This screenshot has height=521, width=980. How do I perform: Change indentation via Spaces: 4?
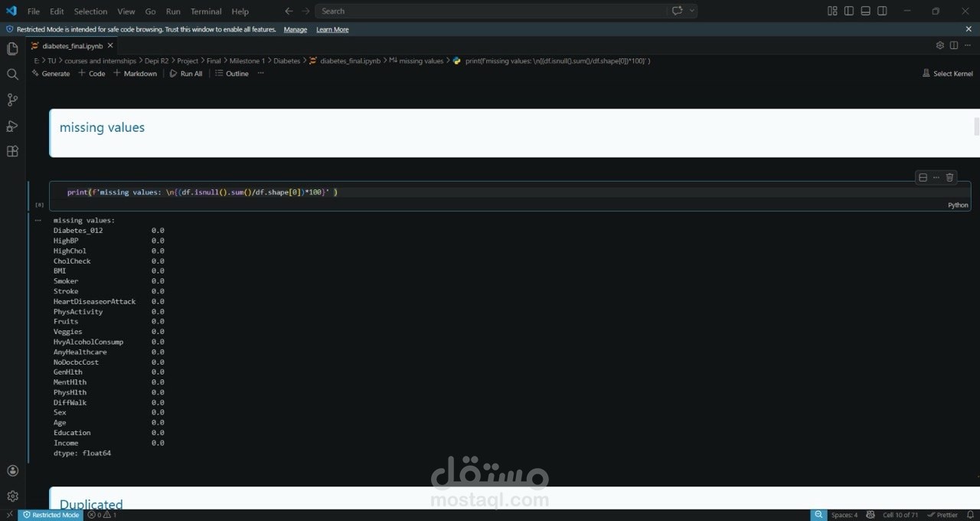coord(844,515)
